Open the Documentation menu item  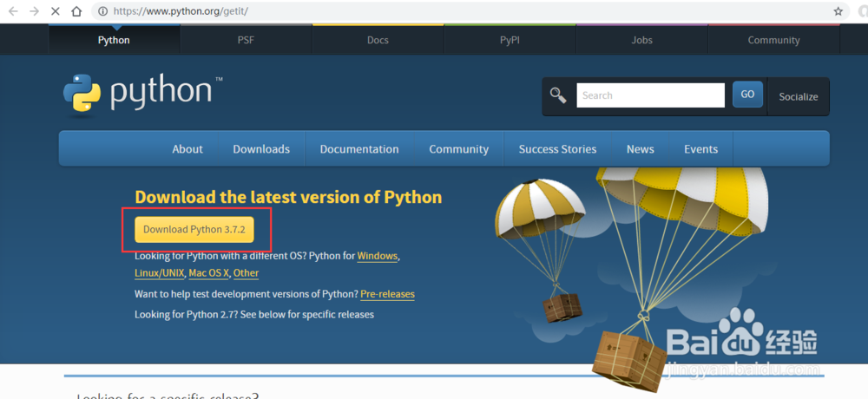pyautogui.click(x=359, y=149)
